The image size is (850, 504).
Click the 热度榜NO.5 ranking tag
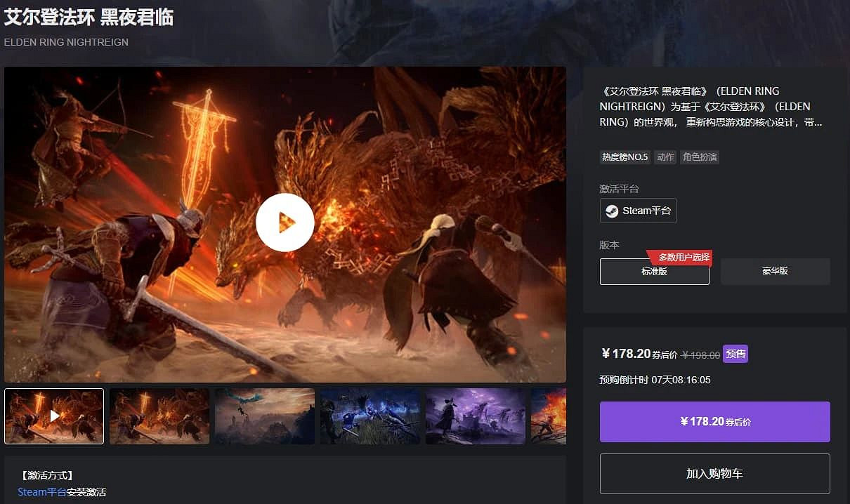click(x=625, y=157)
